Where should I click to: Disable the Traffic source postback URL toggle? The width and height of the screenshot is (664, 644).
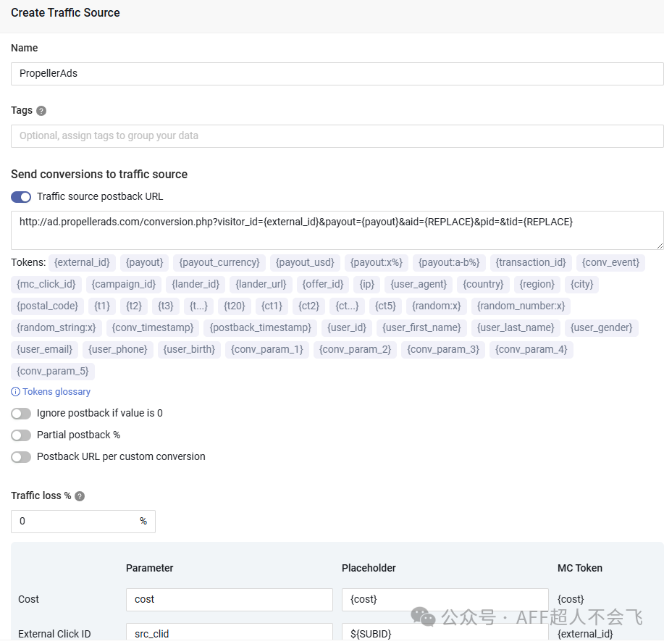click(21, 196)
